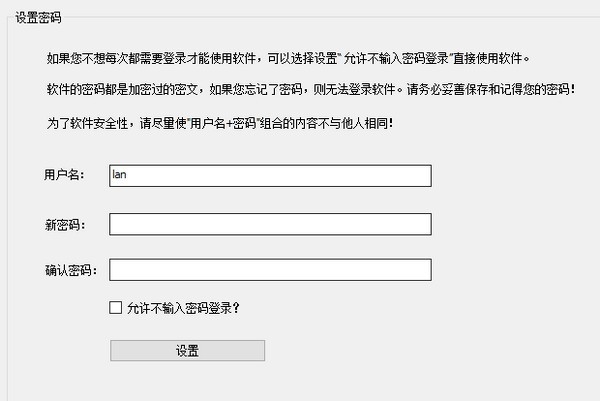Click the existing "lan" text in username box
This screenshot has width=600, height=401.
[118, 176]
